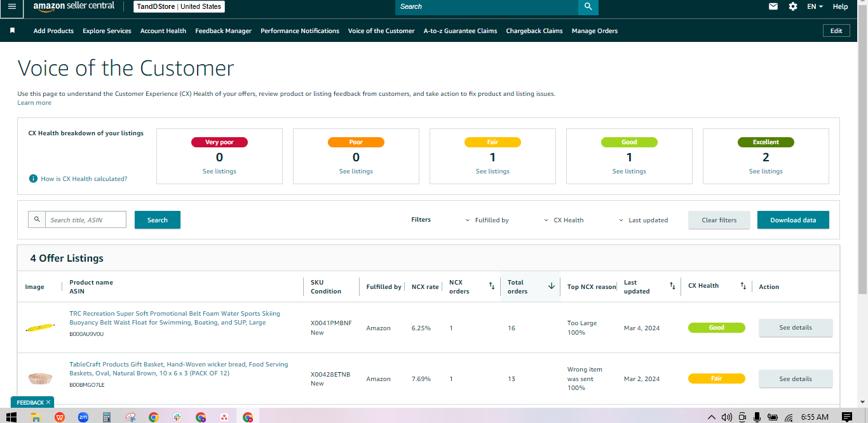Screen dimensions: 868x423
Task: Open Add Products in the navigation bar
Action: pos(53,30)
